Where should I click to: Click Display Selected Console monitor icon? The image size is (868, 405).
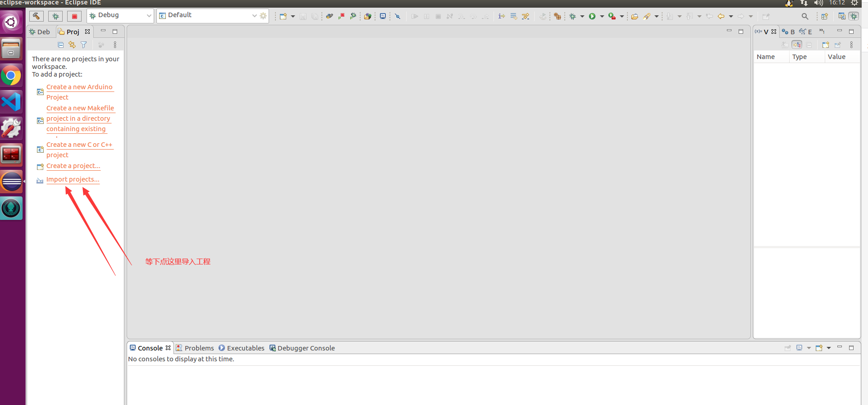tap(799, 348)
